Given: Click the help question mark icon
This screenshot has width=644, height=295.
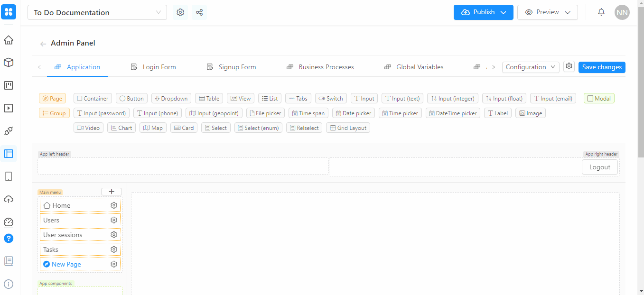Looking at the screenshot, I should coord(9,238).
